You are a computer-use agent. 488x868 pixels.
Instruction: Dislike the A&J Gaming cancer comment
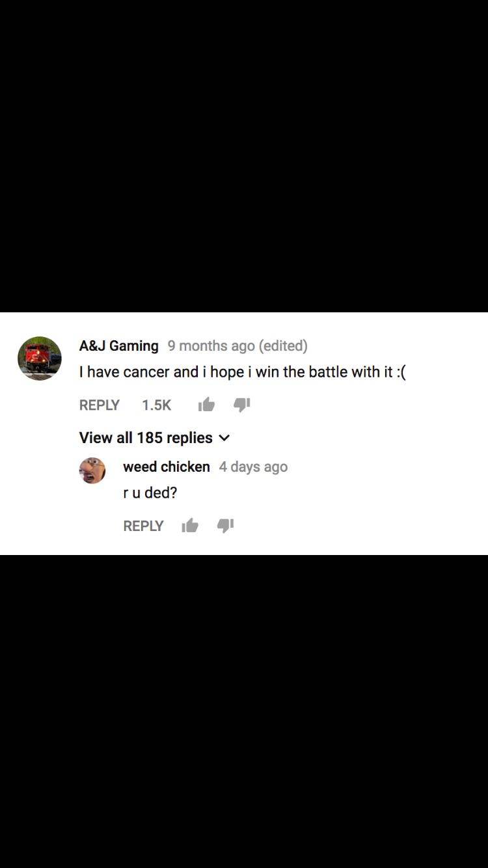coord(241,405)
